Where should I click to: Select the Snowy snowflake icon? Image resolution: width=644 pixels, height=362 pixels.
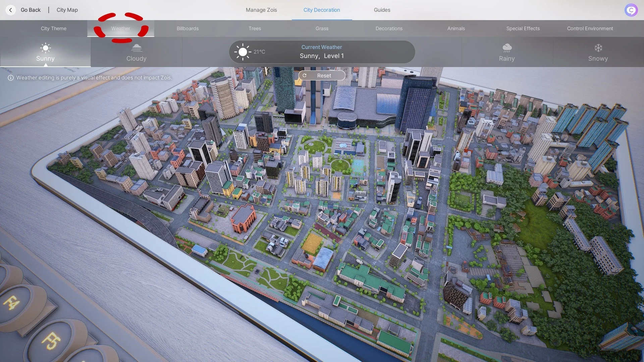pyautogui.click(x=598, y=48)
